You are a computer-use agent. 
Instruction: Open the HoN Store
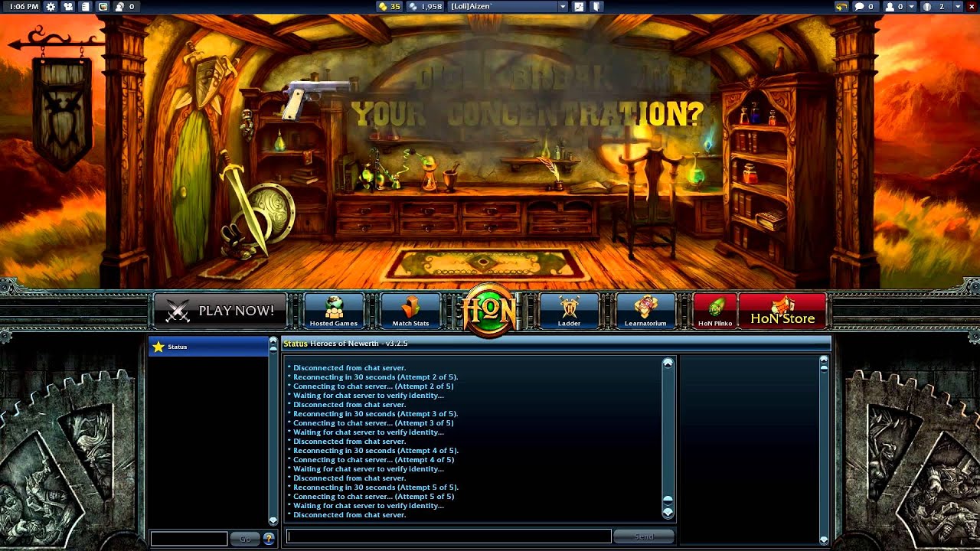pyautogui.click(x=782, y=311)
